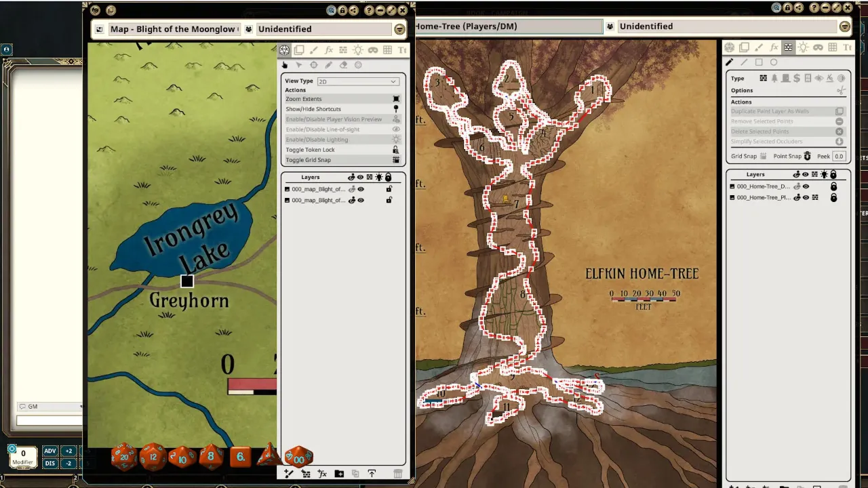The image size is (868, 488).
Task: Unlock the second Blight map layer padlock
Action: [389, 200]
